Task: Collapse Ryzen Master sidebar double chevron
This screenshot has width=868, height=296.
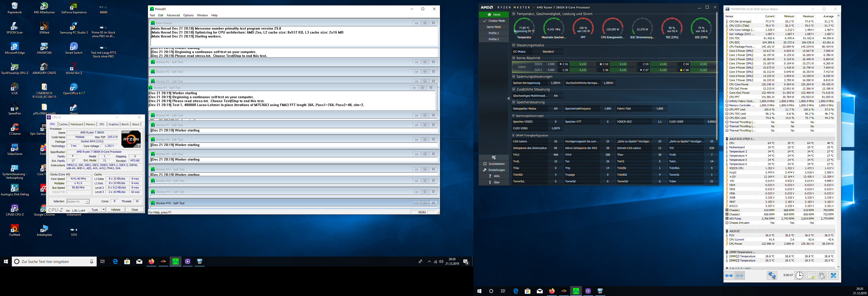Action: click(509, 98)
